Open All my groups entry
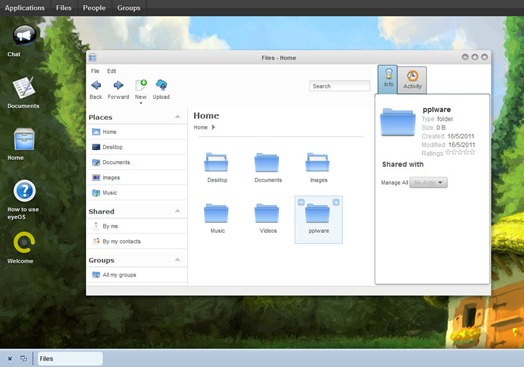Image resolution: width=524 pixels, height=367 pixels. click(x=137, y=275)
